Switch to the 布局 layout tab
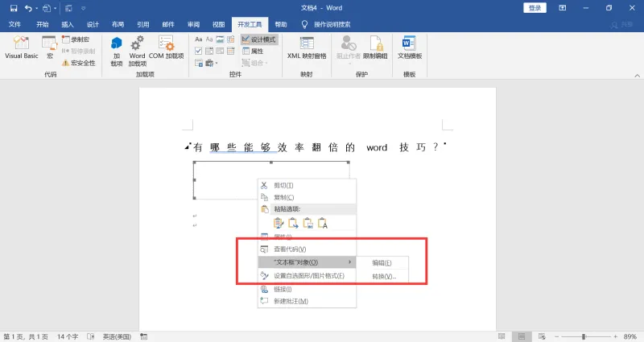The image size is (644, 342). click(x=118, y=24)
